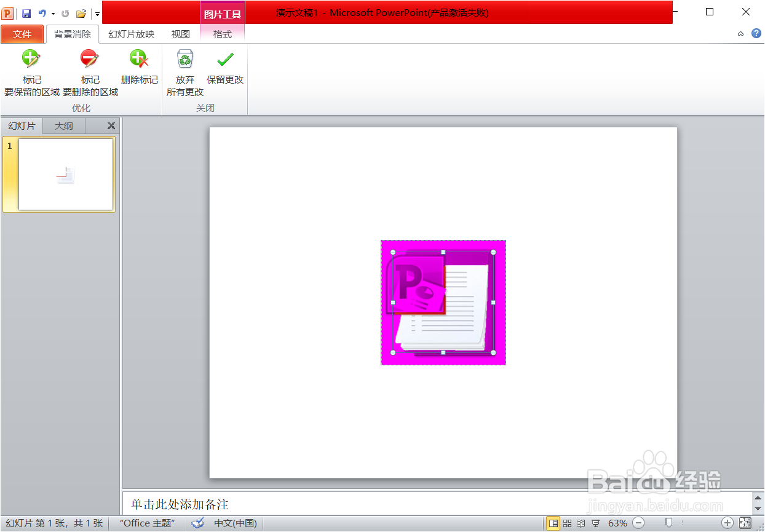Image resolution: width=765 pixels, height=532 pixels.
Task: Zoom out with the minus button
Action: (638, 523)
